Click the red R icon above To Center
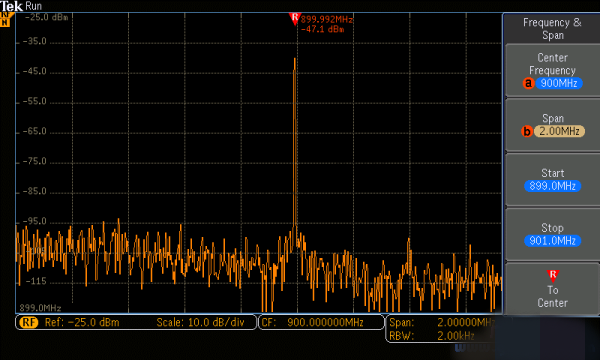 click(553, 276)
